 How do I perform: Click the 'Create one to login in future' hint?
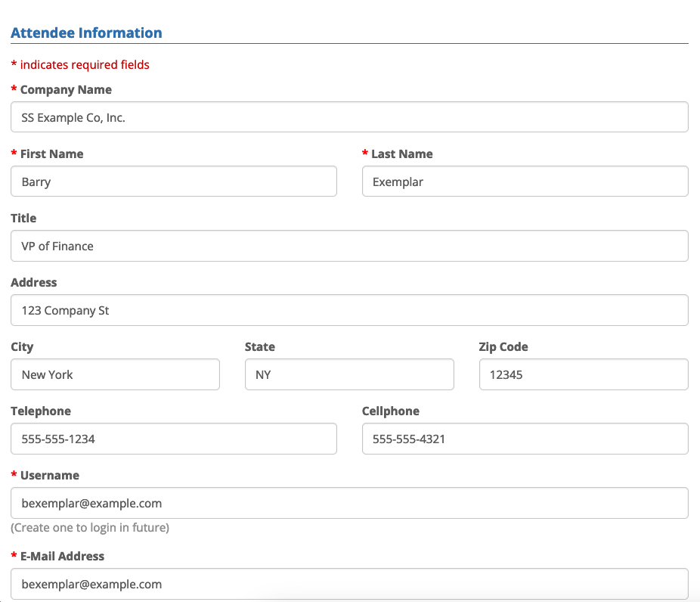click(90, 527)
